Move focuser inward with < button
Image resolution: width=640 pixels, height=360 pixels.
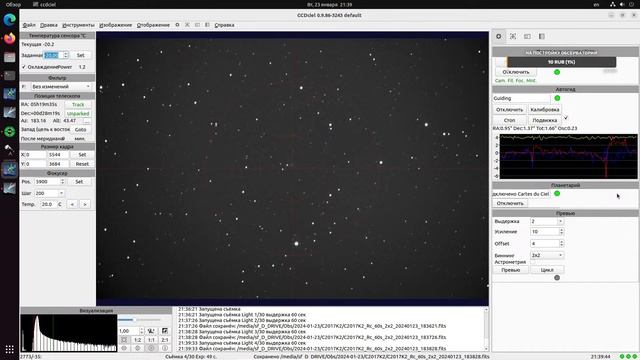click(x=72, y=204)
